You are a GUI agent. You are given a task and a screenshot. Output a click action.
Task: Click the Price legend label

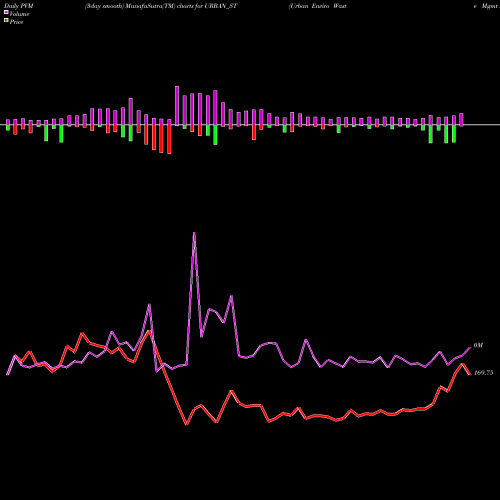[16, 22]
